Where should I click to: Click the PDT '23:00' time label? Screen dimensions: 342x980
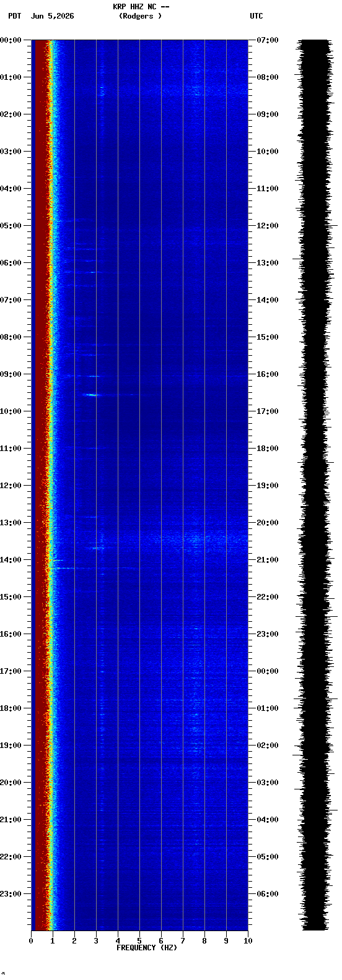(11, 894)
